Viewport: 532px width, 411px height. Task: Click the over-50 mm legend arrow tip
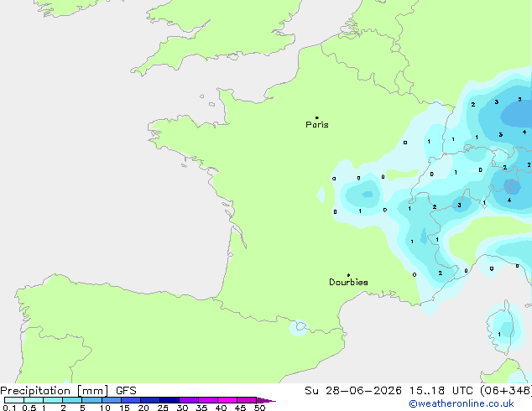(266, 400)
